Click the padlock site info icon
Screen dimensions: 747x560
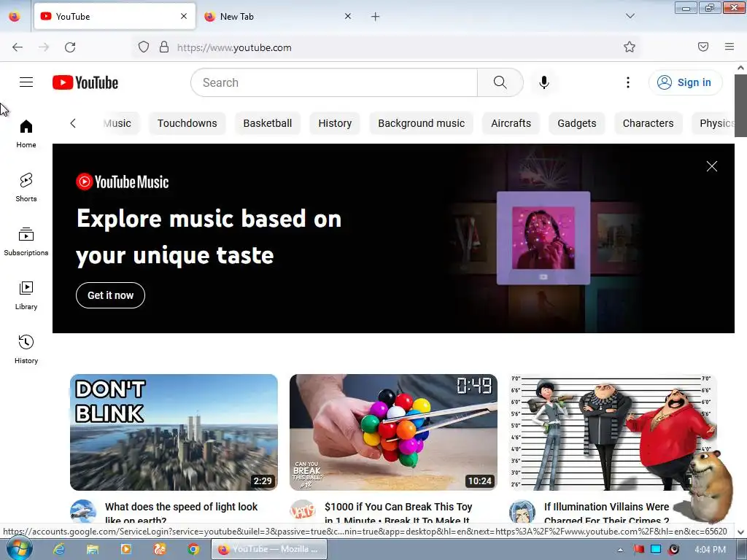point(164,47)
